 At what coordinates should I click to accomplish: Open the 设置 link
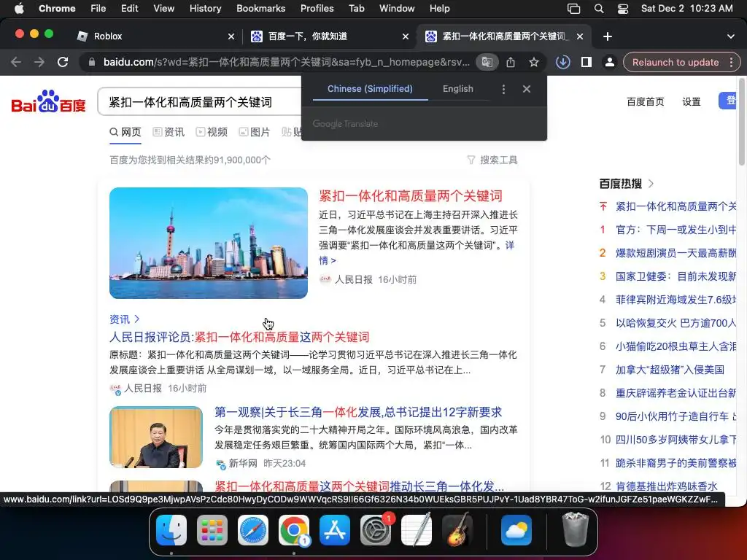[x=692, y=101]
